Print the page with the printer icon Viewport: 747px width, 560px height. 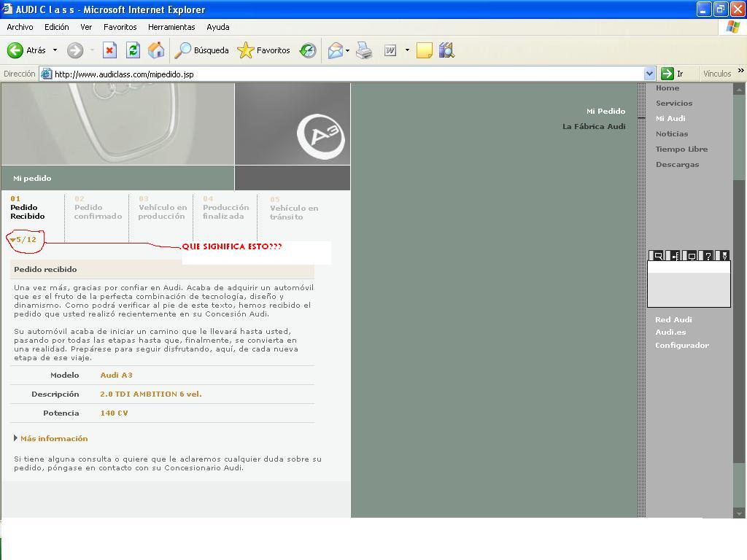click(x=365, y=50)
